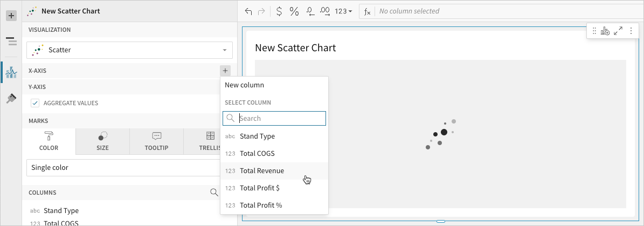Open Scatter visualization type dropdown
The image size is (644, 226).
(x=130, y=50)
